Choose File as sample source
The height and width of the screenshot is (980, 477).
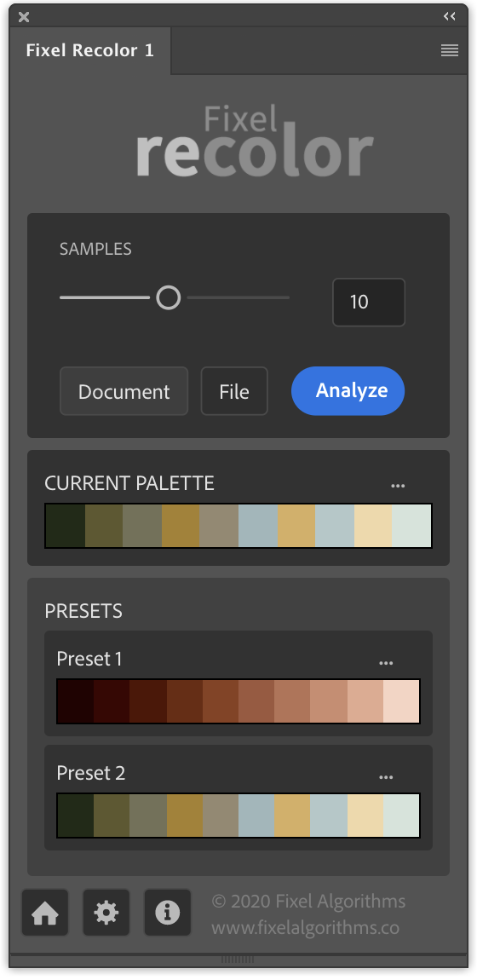point(234,391)
